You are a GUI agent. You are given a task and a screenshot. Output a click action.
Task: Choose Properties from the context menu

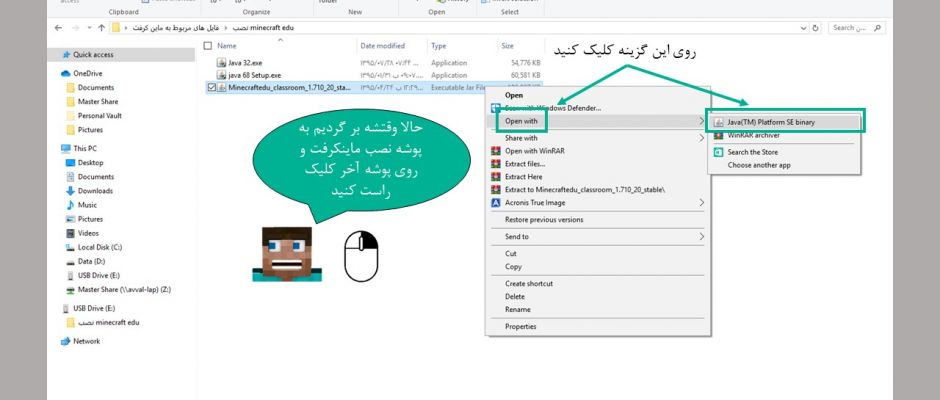click(x=521, y=326)
